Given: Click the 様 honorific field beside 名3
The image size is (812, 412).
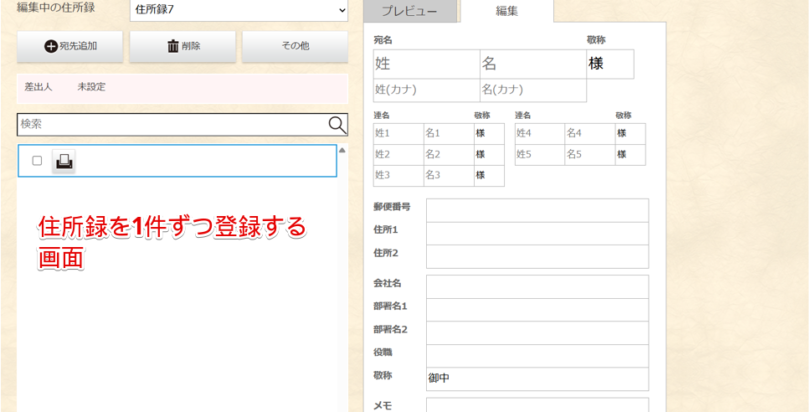Looking at the screenshot, I should click(x=489, y=175).
